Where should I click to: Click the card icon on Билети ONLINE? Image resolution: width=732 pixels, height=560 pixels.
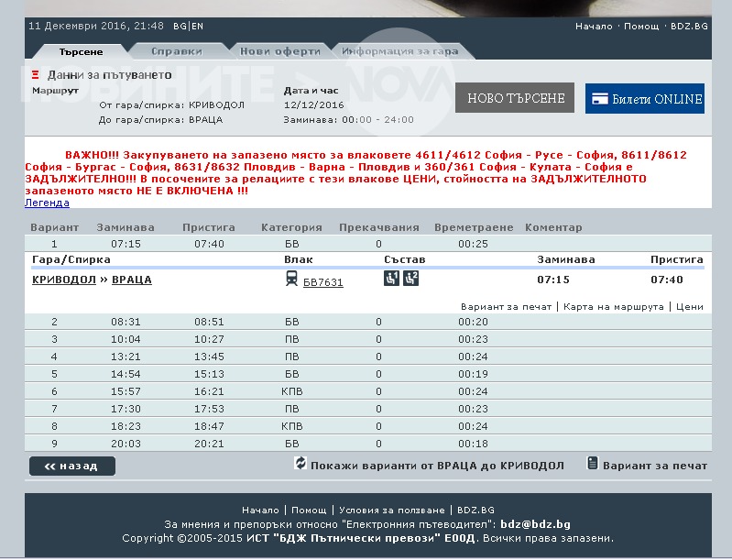599,99
